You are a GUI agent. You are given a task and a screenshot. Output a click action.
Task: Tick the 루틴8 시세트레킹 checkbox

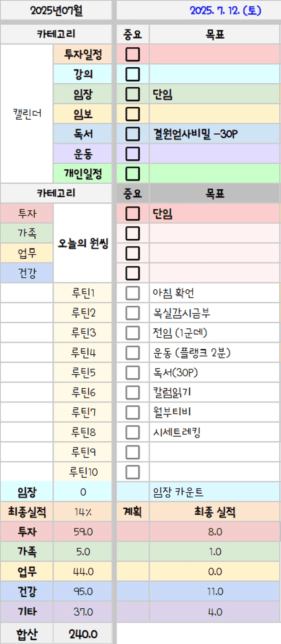(133, 432)
